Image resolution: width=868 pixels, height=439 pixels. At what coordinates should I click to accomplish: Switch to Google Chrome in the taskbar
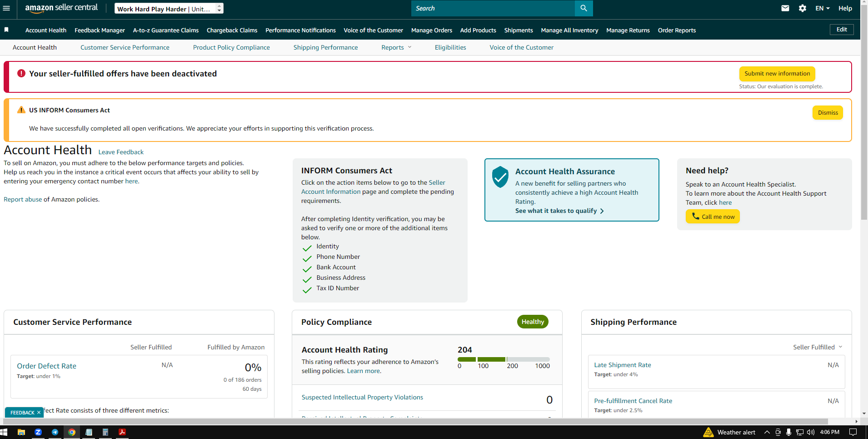click(x=72, y=432)
